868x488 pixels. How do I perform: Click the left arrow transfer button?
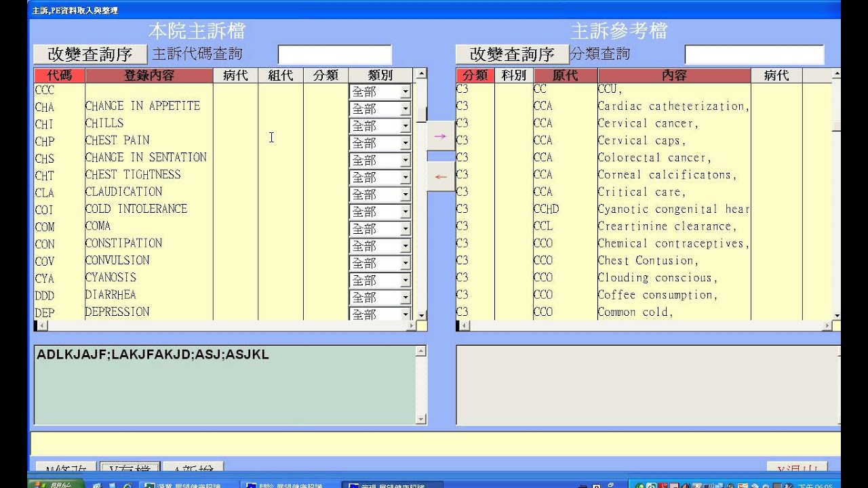click(441, 177)
